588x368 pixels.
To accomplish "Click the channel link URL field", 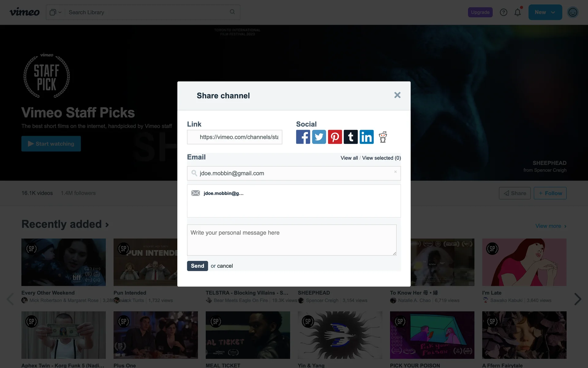I will (x=235, y=137).
